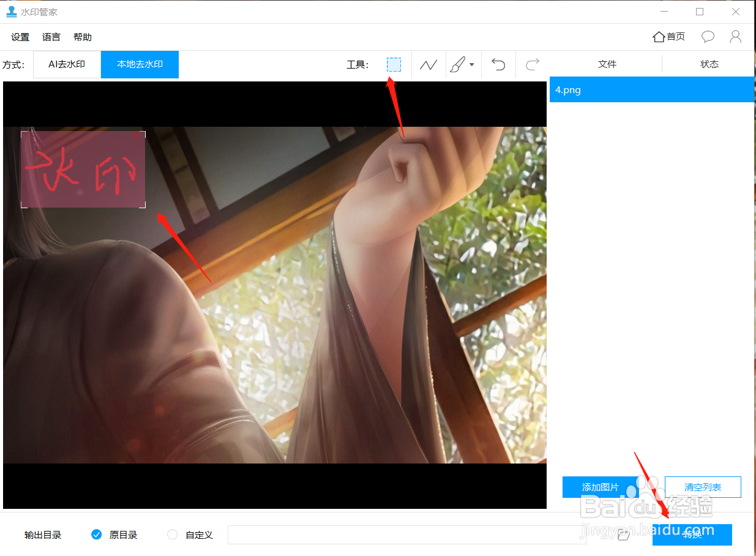Select 4.png in the file list
This screenshot has width=756, height=556.
click(x=651, y=89)
